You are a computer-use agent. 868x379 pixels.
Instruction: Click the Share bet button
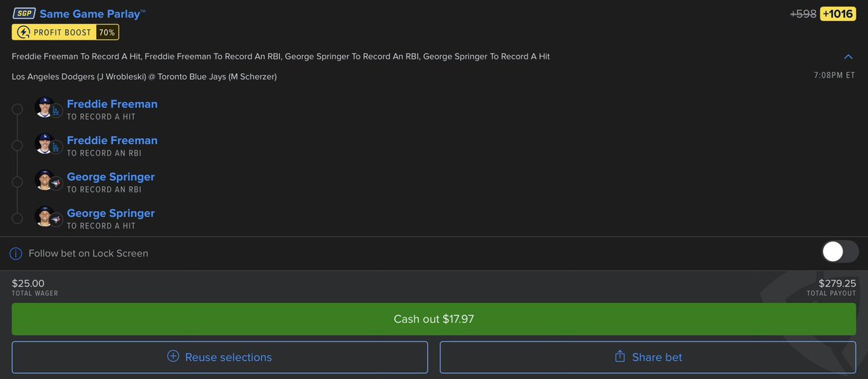point(648,357)
